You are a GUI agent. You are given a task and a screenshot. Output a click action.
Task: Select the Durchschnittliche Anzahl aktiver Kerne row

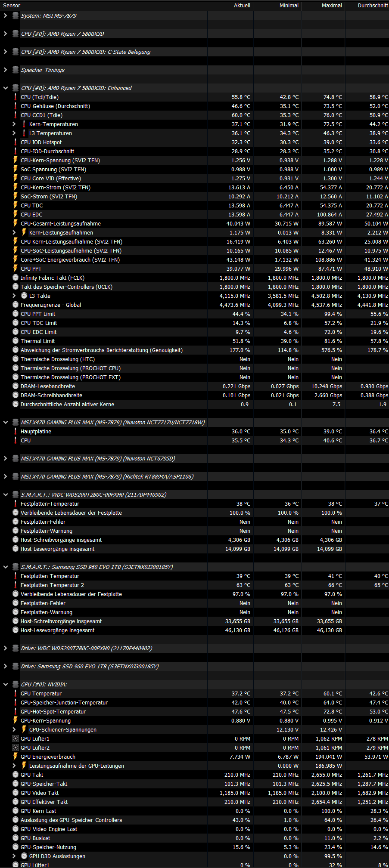coord(194,404)
